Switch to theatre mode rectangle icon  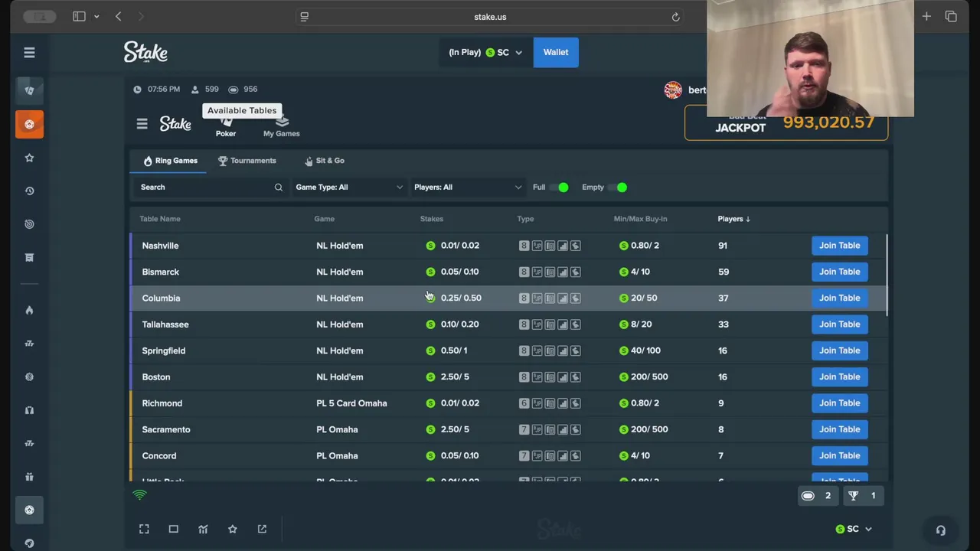point(173,529)
